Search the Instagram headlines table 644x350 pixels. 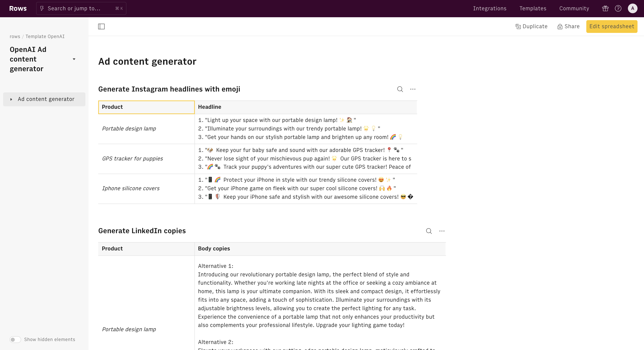pyautogui.click(x=400, y=89)
